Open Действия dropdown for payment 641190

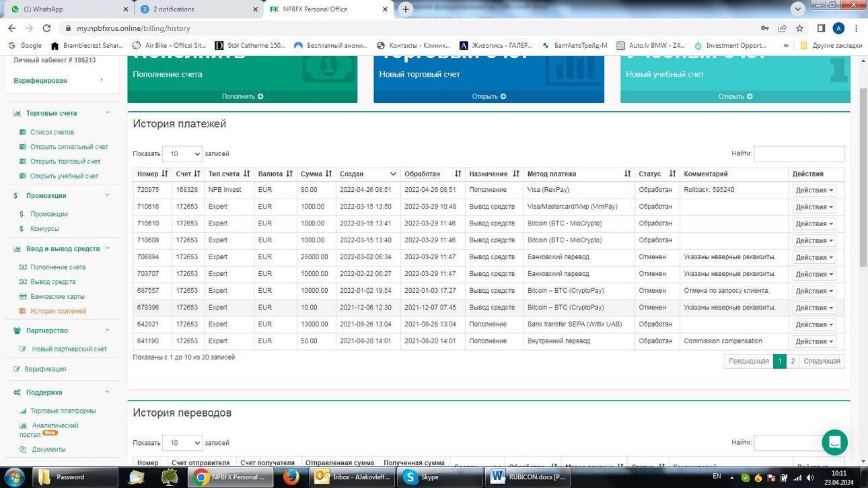coord(814,341)
